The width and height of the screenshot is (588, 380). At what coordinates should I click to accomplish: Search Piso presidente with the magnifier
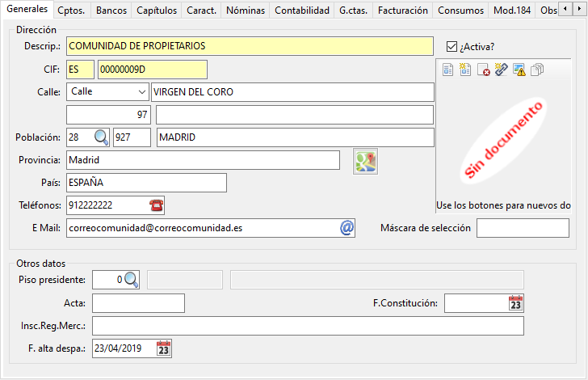coord(131,280)
